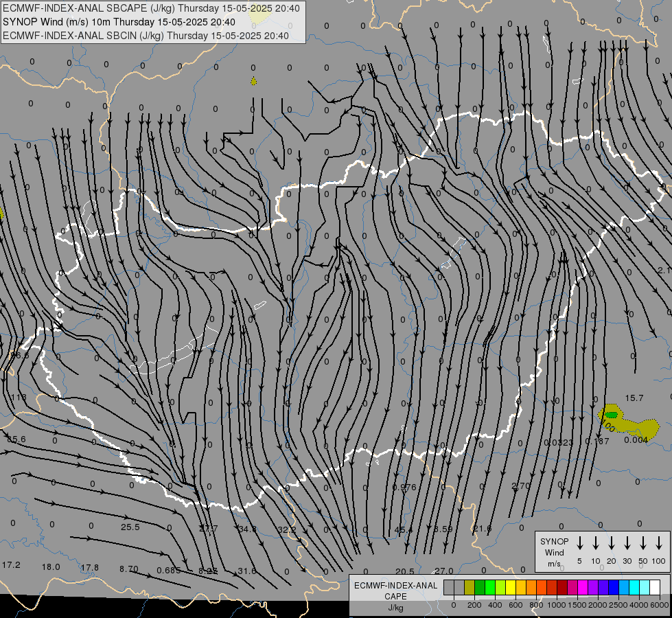Click the SYNOP Wind 10m title line
Viewport: 672px width, 618px height.
point(119,22)
